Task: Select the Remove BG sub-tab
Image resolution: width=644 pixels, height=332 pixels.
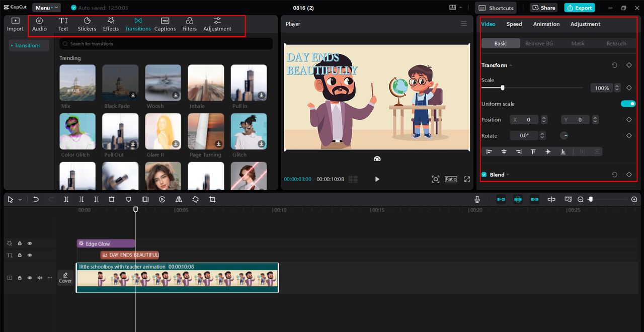Action: tap(539, 44)
